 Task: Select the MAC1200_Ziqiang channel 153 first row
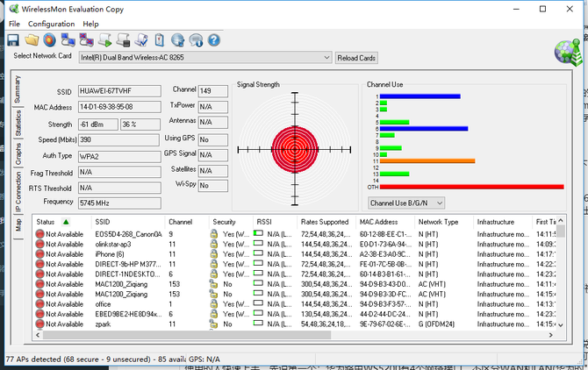(x=123, y=283)
